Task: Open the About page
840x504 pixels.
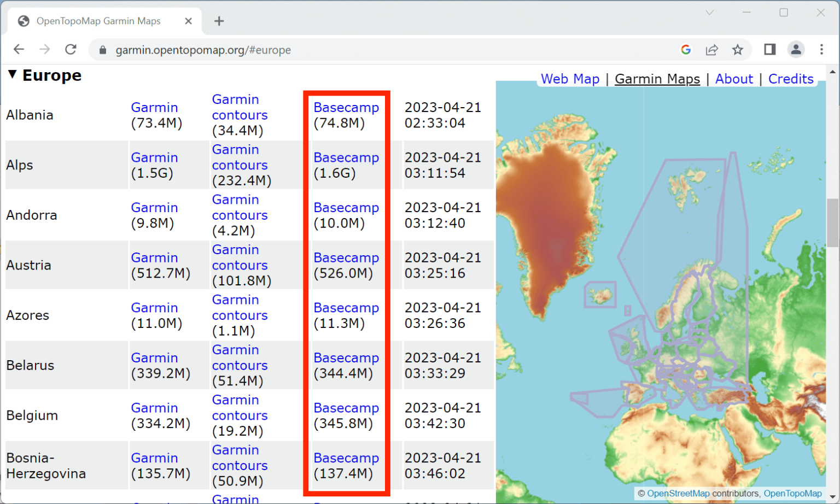Action: 734,79
